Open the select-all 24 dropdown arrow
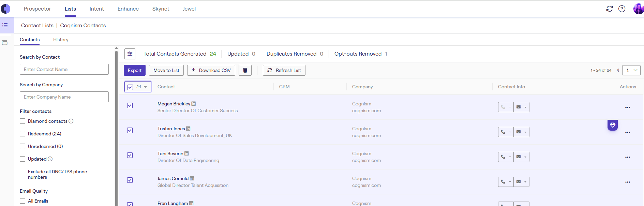 pos(146,87)
